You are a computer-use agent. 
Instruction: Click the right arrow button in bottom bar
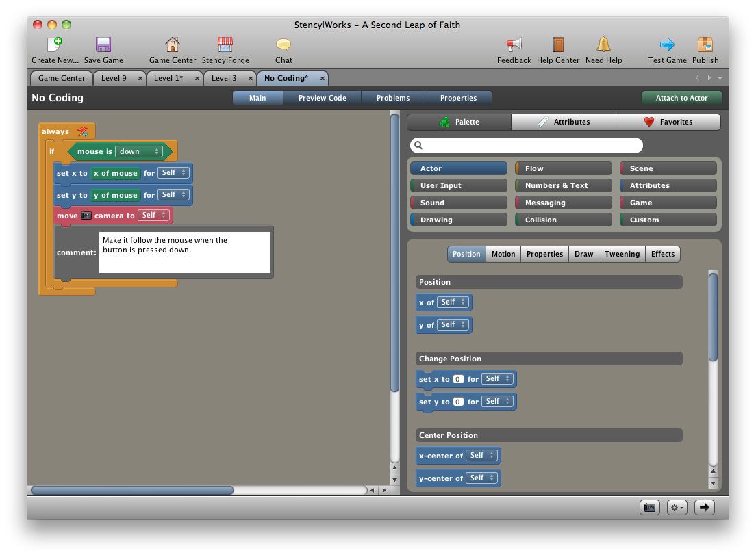pyautogui.click(x=705, y=507)
